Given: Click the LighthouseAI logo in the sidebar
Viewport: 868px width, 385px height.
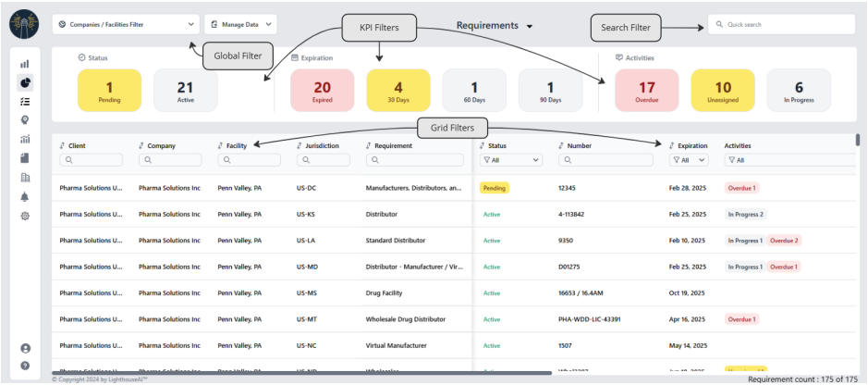Looking at the screenshot, I should point(25,25).
